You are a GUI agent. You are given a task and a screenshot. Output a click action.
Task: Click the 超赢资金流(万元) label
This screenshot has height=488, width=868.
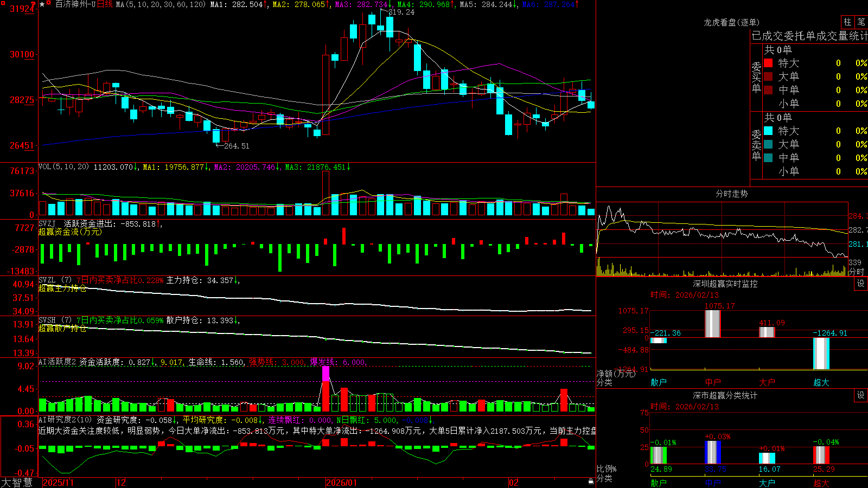click(x=70, y=232)
